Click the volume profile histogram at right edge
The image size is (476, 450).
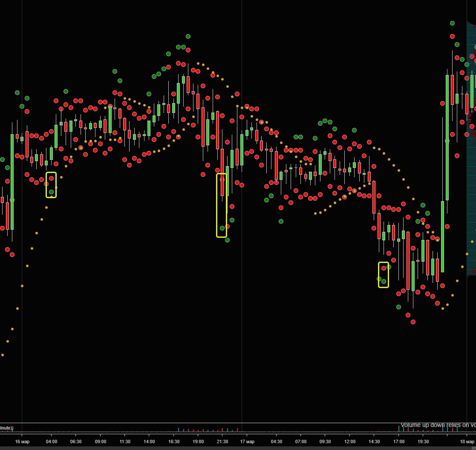(471, 149)
